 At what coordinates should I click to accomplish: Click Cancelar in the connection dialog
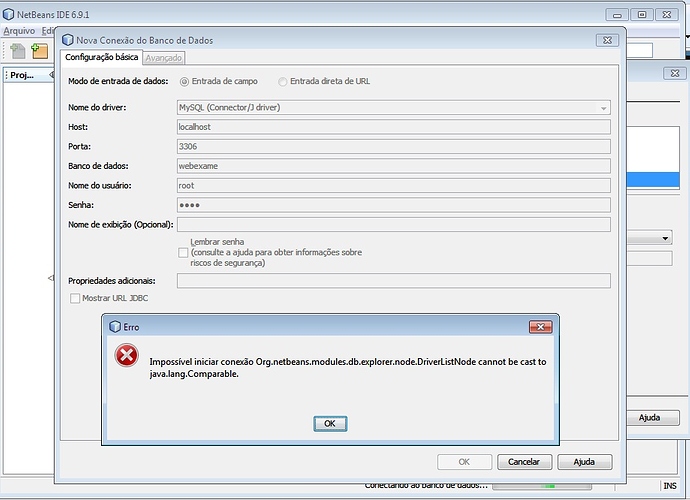(x=524, y=462)
